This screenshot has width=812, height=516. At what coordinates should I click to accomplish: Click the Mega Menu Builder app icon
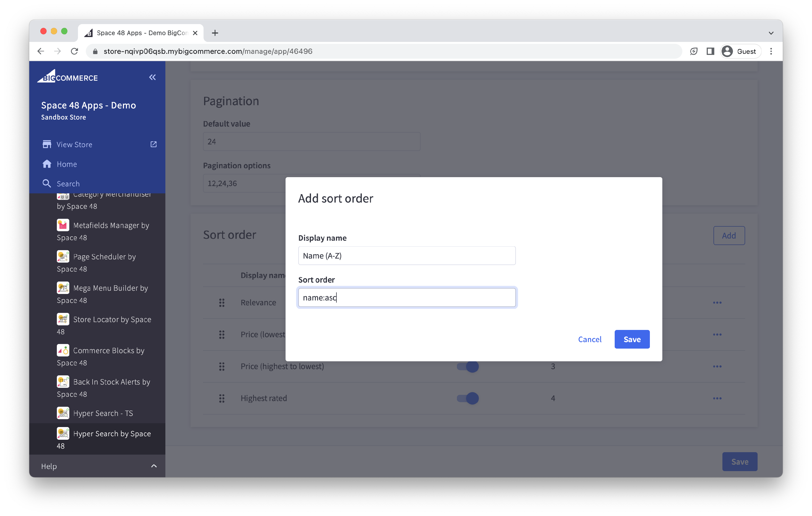tap(63, 287)
